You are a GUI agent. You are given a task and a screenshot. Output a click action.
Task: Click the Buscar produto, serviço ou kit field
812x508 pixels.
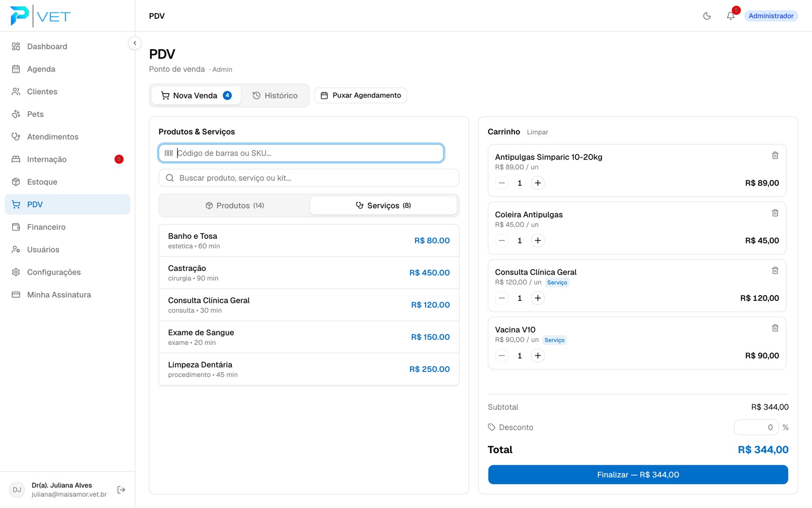pyautogui.click(x=309, y=178)
